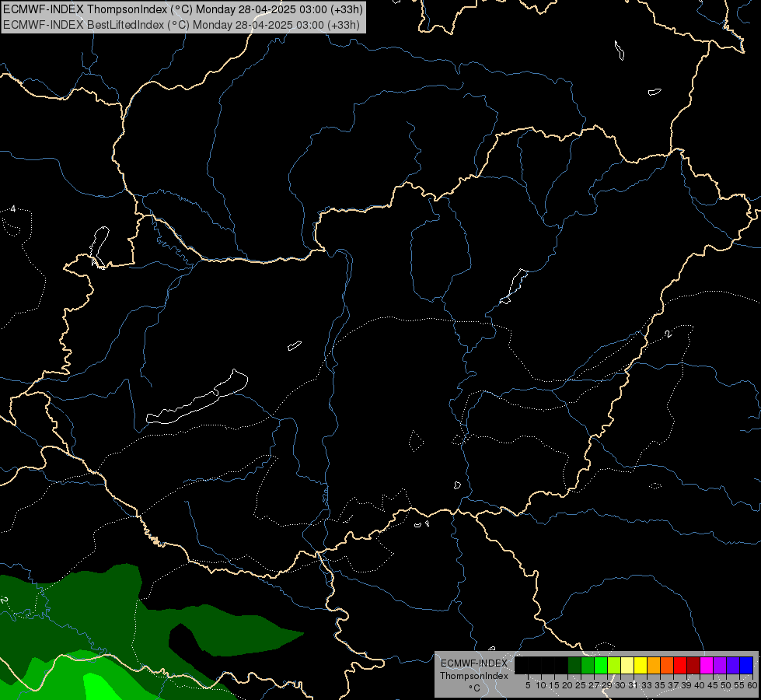Click the indigo 50–55 legend swatch
This screenshot has width=761, height=700.
point(733,665)
